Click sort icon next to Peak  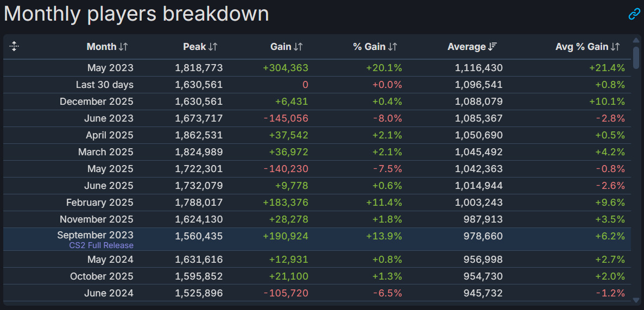click(213, 47)
